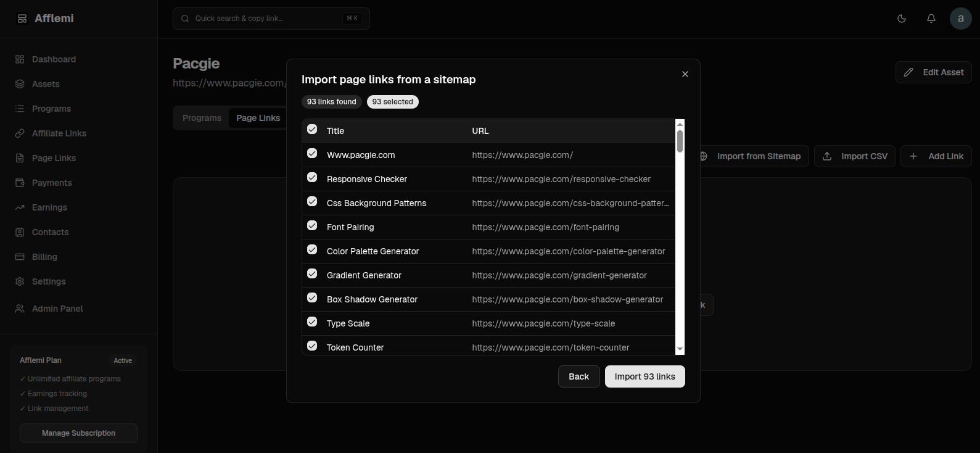Click the URL column header
This screenshot has height=453, width=980.
pos(480,131)
